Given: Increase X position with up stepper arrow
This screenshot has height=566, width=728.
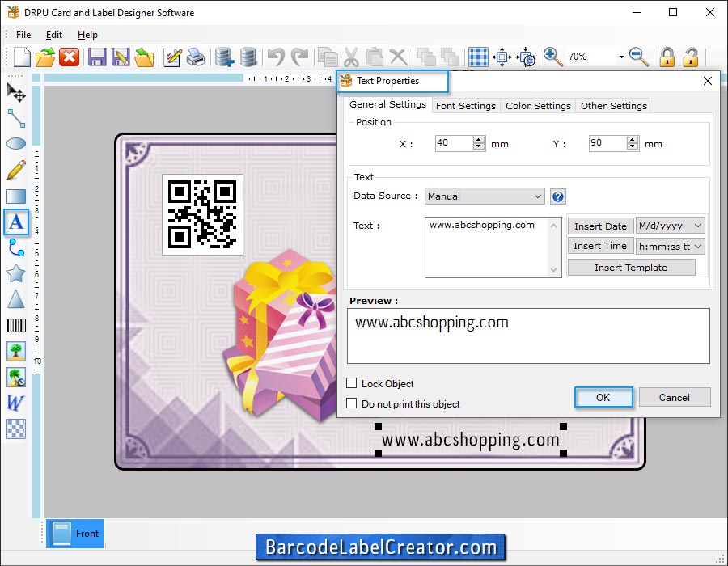Looking at the screenshot, I should (x=479, y=140).
